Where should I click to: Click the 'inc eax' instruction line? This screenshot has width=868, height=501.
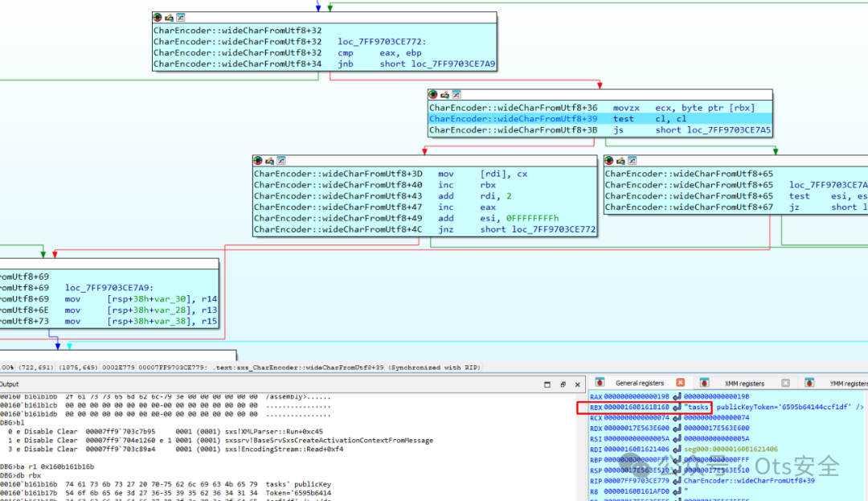point(467,207)
